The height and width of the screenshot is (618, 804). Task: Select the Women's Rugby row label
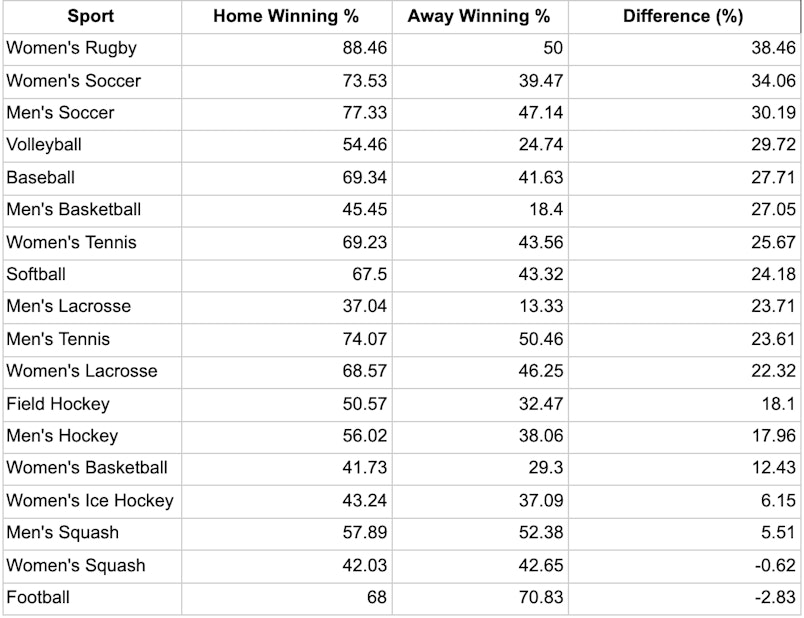[x=71, y=48]
